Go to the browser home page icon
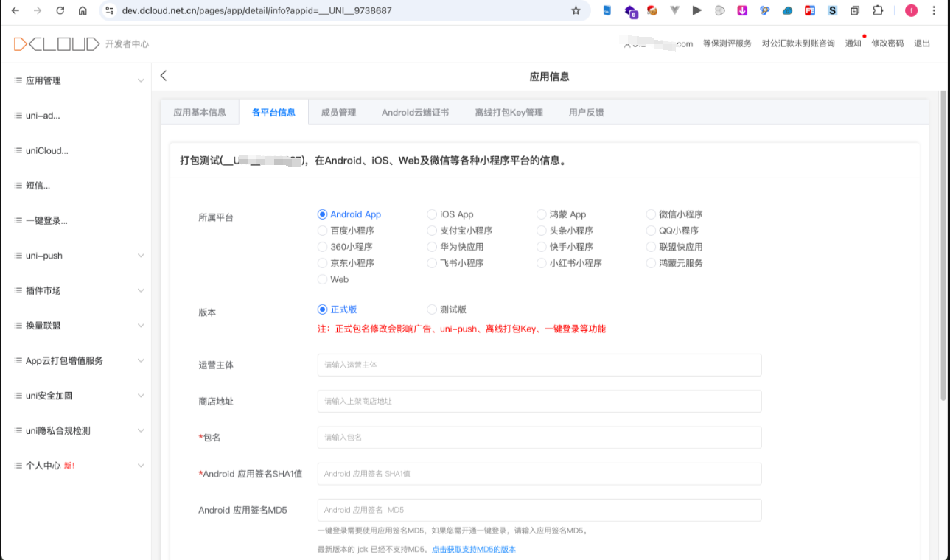Image resolution: width=950 pixels, height=560 pixels. [83, 10]
